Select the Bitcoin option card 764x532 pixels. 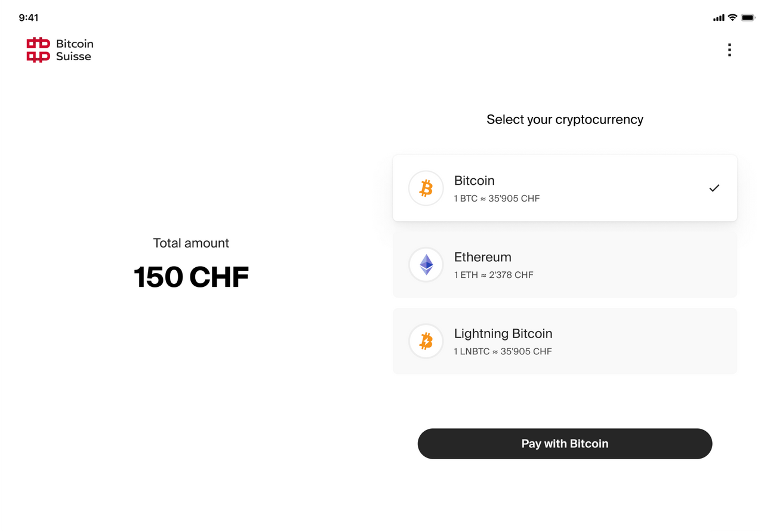565,188
